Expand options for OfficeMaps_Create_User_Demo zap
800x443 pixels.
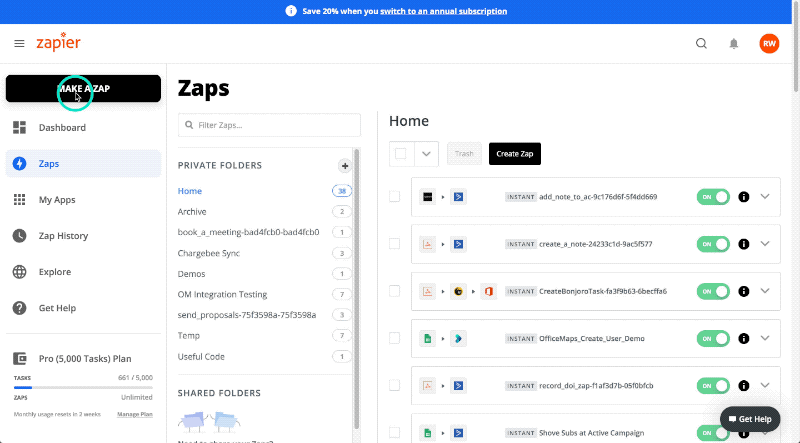click(765, 338)
